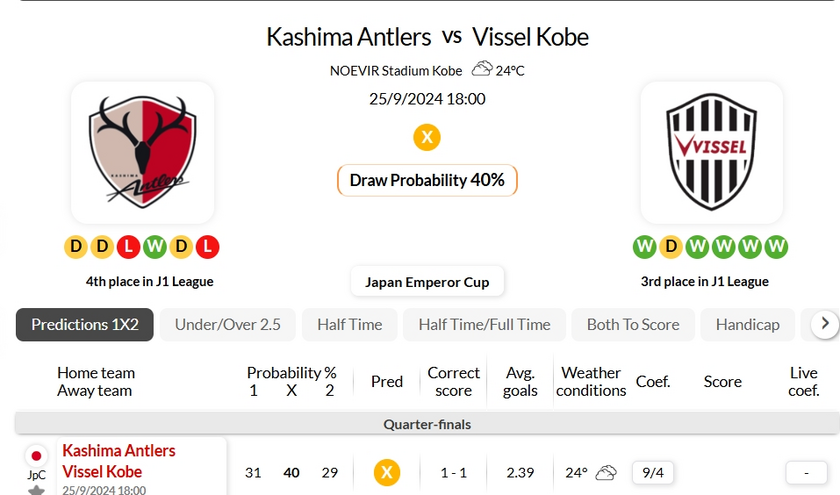The width and height of the screenshot is (840, 495).
Task: Click the orange X prediction badge in header
Action: coord(427,137)
